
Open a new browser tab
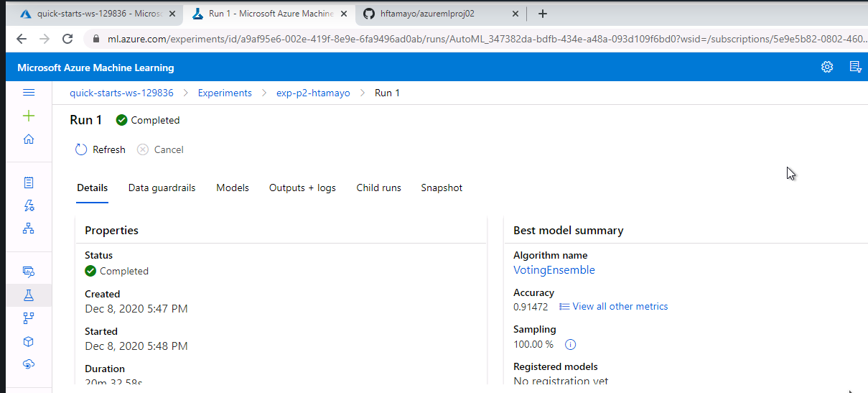coord(543,14)
